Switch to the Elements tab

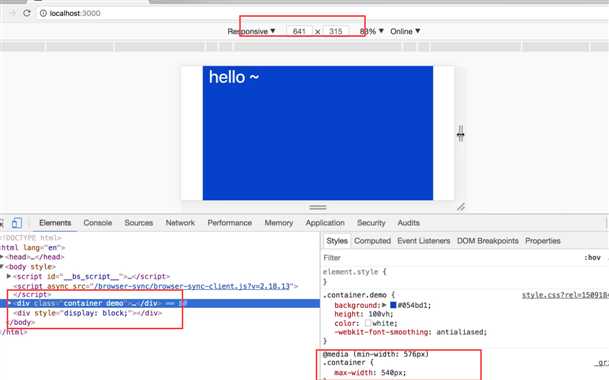[x=55, y=223]
